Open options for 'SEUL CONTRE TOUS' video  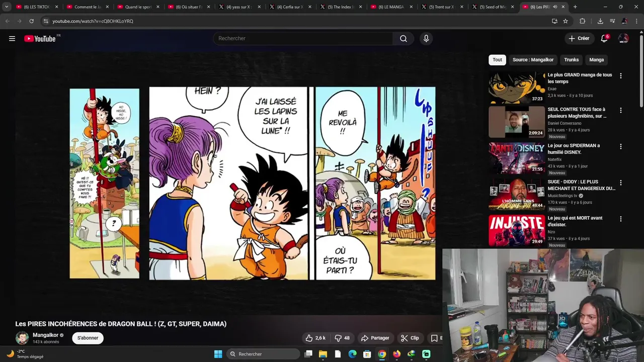620,110
